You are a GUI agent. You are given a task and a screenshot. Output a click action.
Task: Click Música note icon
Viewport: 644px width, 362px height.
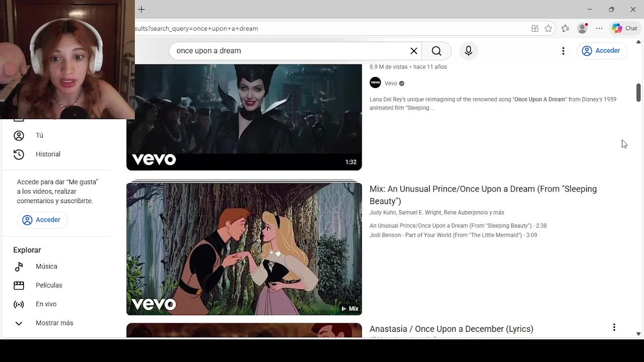click(19, 266)
